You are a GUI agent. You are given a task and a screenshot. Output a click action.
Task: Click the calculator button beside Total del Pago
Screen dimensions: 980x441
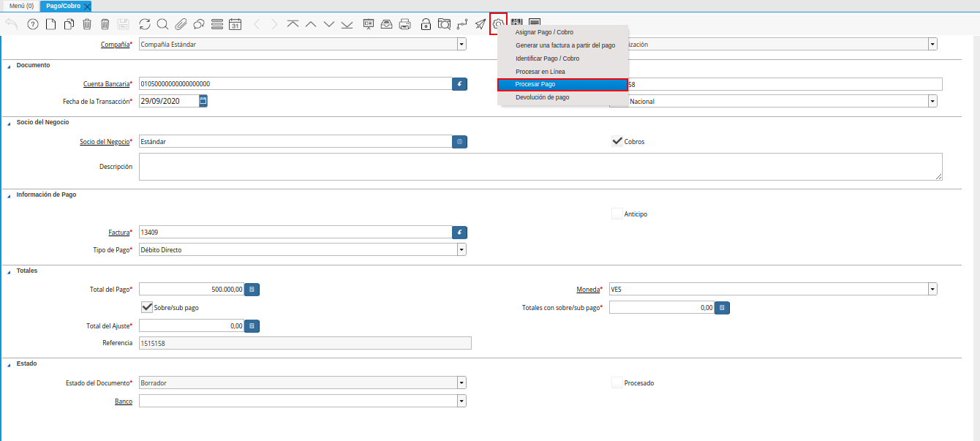tap(252, 290)
